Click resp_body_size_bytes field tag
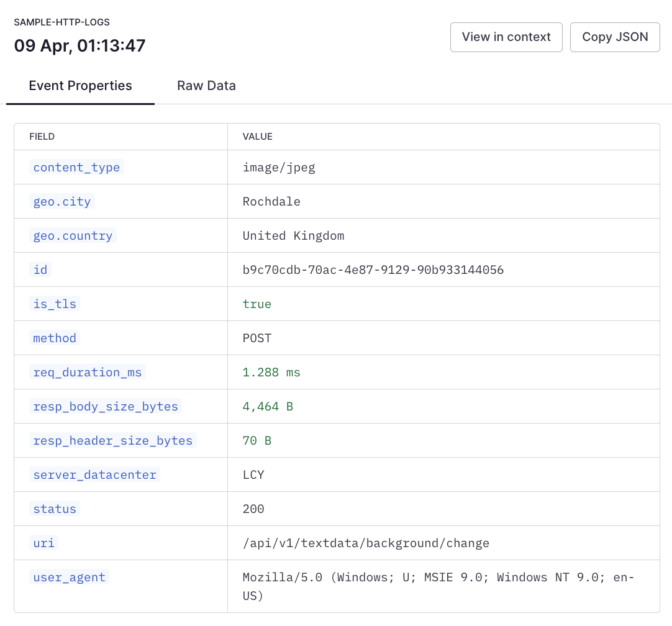This screenshot has height=626, width=672. [106, 406]
